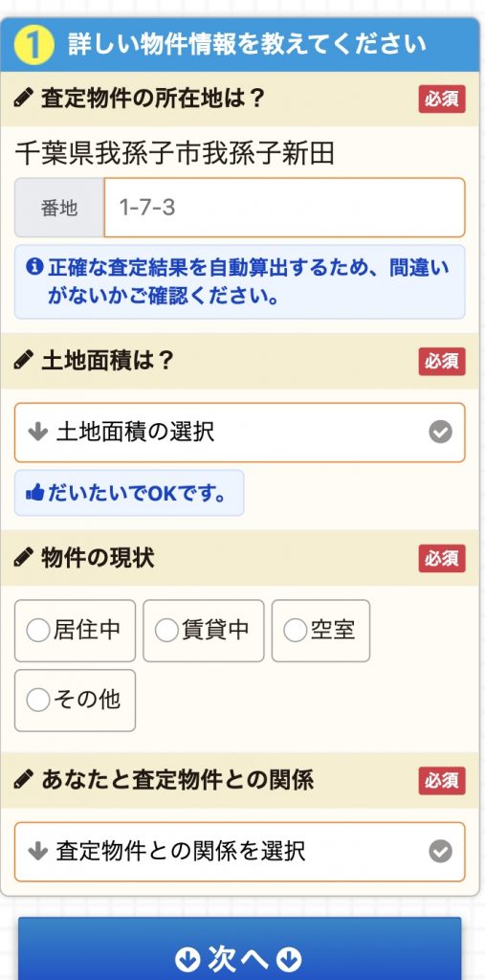Open the 土地面積の選択 dropdown
The height and width of the screenshot is (980, 485).
click(x=240, y=433)
